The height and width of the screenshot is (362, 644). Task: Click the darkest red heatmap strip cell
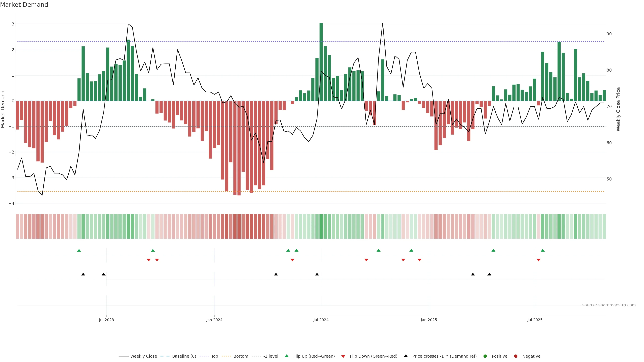(239, 226)
